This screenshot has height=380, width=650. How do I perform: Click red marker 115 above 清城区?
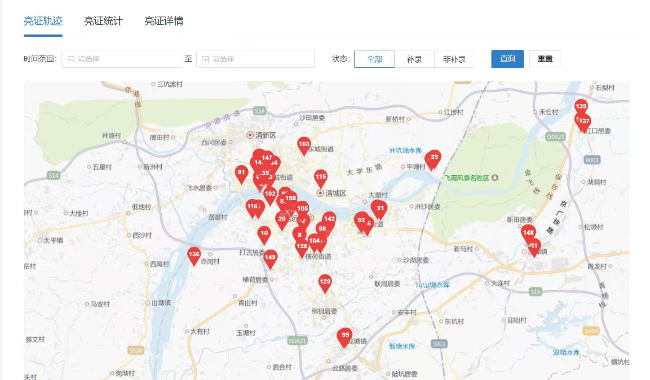320,177
